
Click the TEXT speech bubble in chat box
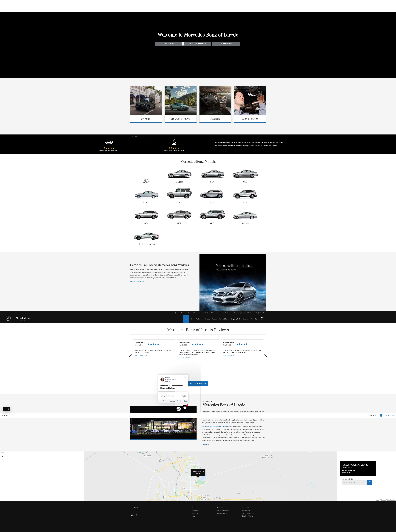pyautogui.click(x=184, y=396)
